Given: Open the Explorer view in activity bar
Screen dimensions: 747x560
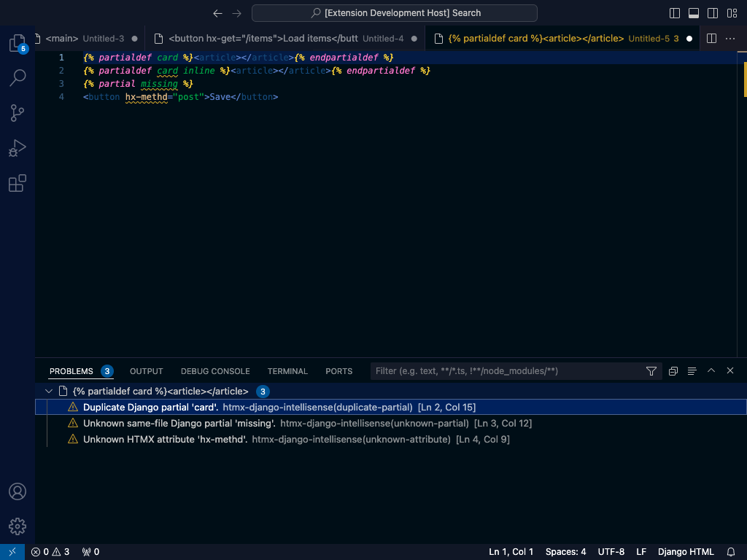Looking at the screenshot, I should coord(18,43).
